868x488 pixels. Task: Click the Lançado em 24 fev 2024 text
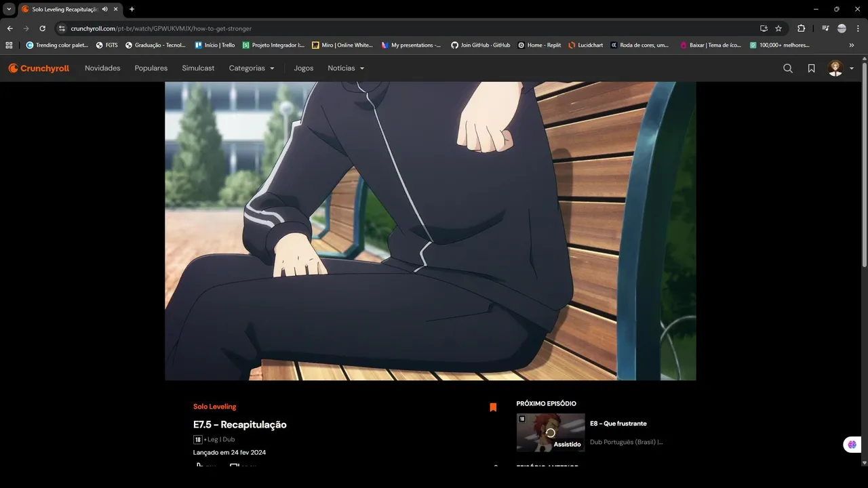pos(229,452)
